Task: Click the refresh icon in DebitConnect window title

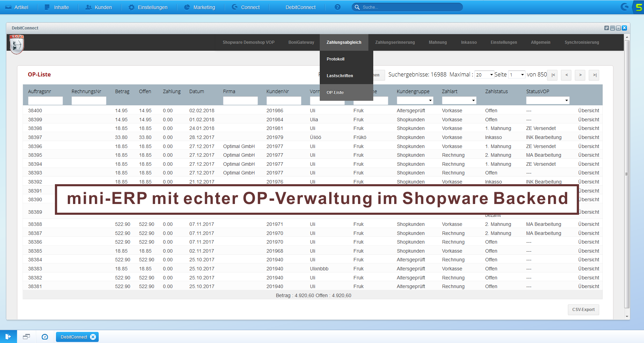Action: (x=606, y=28)
